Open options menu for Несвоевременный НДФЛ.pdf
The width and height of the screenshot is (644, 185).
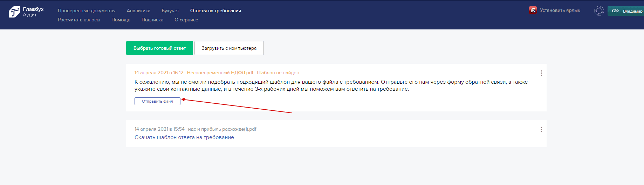pos(541,73)
